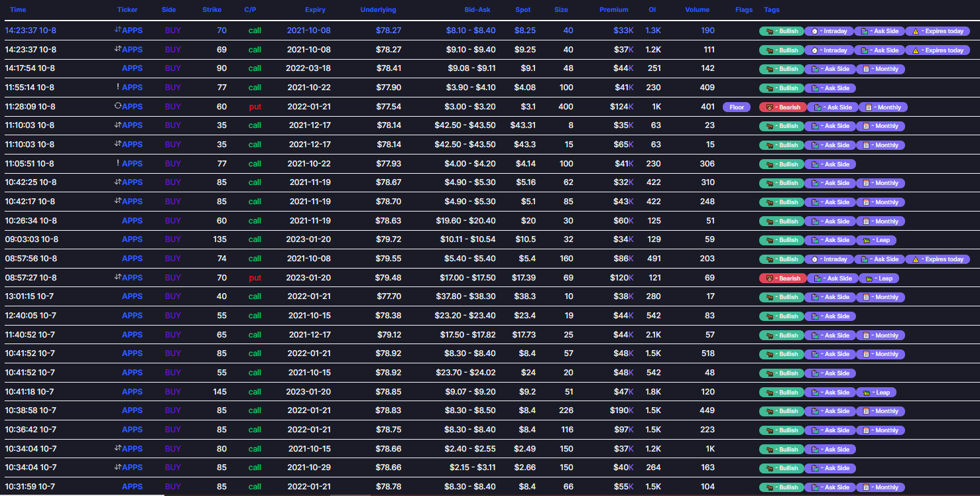
Task: Click the Bearish tag in the 11:28:09 row
Action: point(782,107)
